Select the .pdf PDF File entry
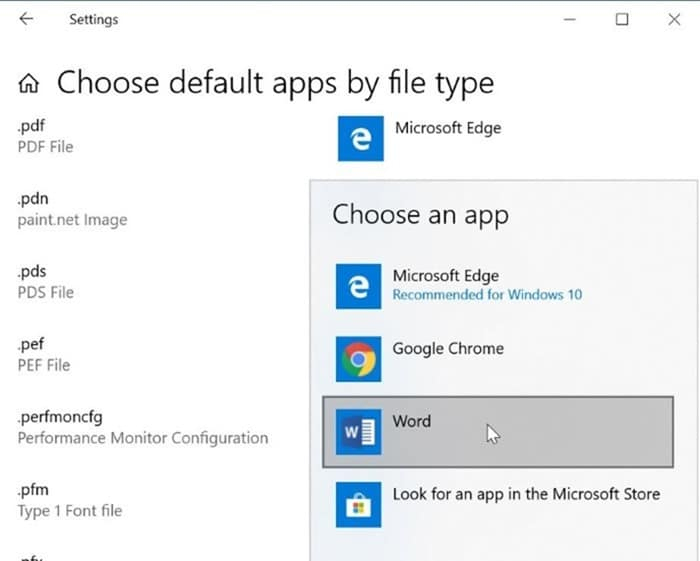The image size is (700, 561). pos(46,137)
